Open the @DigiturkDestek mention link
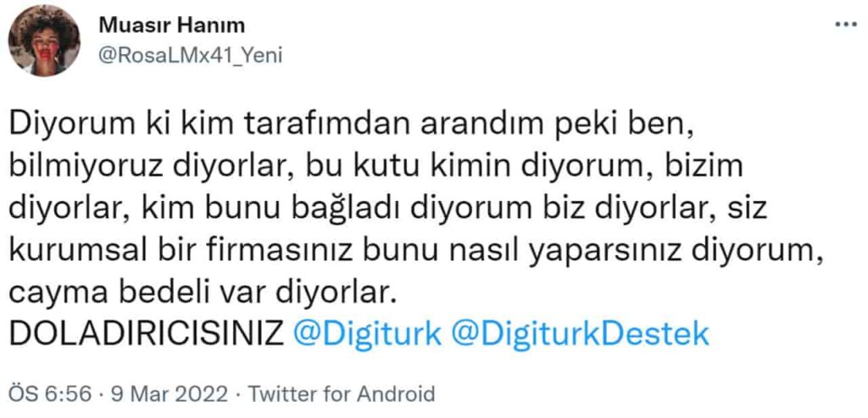Screen dimensions: 868x418 pos(580,334)
